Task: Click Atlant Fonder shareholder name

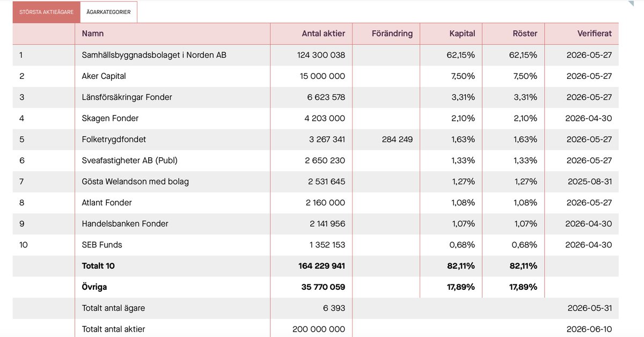Action: [107, 203]
